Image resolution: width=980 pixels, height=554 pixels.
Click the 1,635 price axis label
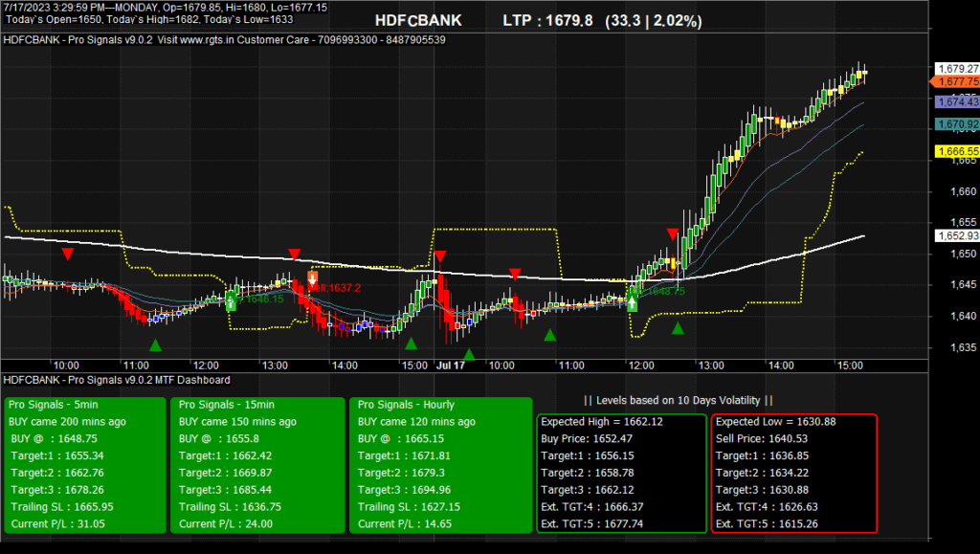click(x=963, y=347)
